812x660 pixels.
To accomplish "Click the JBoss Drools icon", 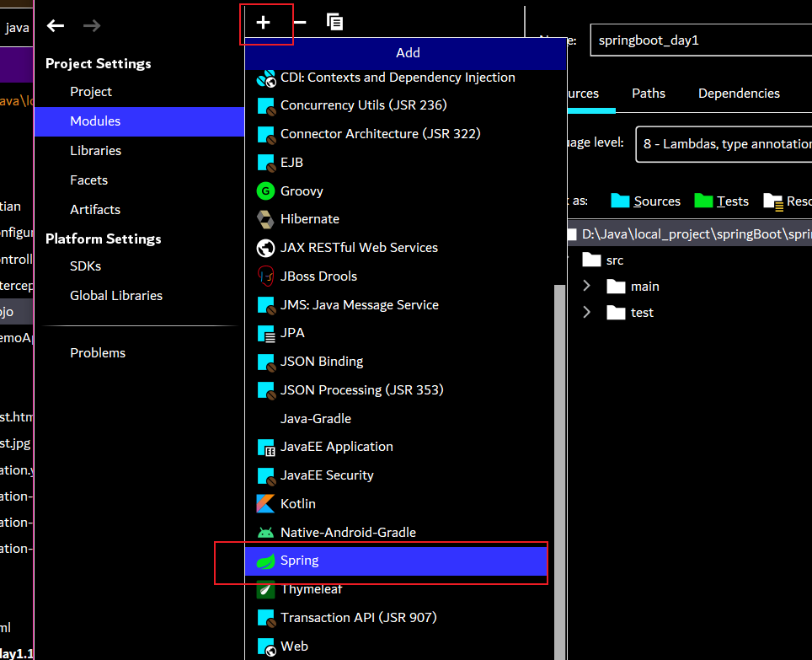I will pyautogui.click(x=265, y=276).
